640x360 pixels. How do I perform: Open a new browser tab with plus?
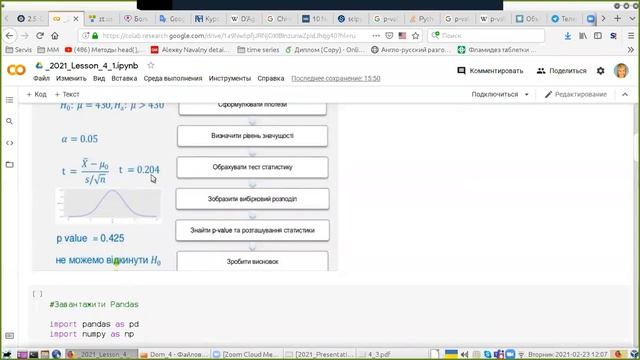point(617,18)
